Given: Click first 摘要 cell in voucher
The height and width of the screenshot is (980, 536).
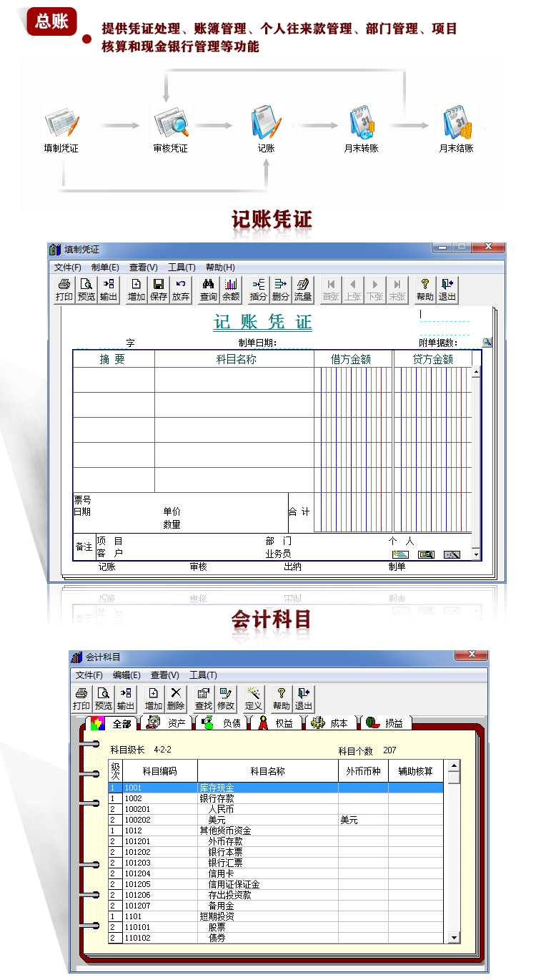Looking at the screenshot, I should [114, 380].
